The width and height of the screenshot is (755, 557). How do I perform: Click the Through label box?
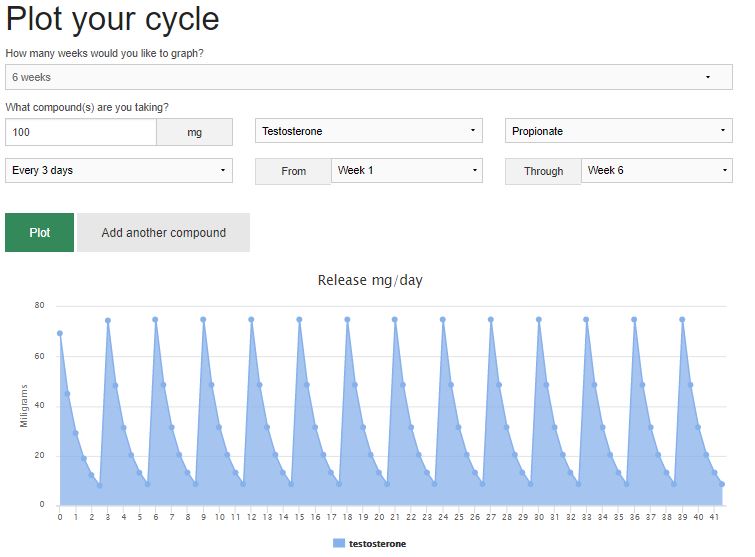pos(543,172)
